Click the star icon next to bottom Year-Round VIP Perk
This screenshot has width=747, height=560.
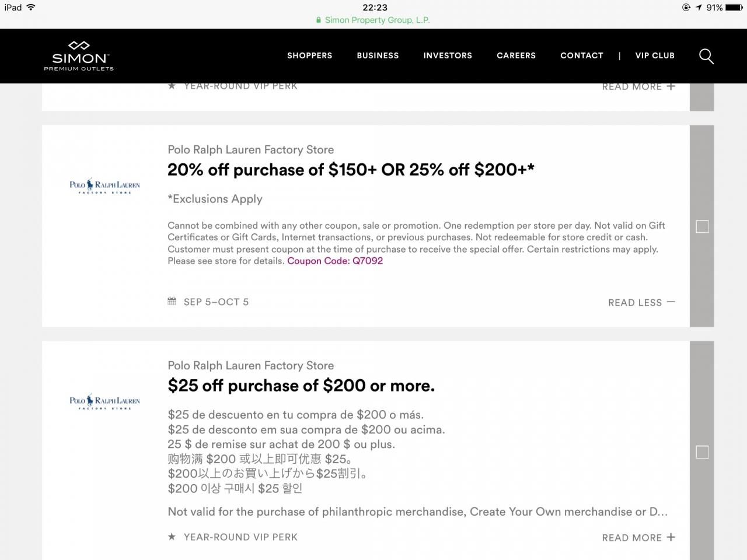(172, 537)
